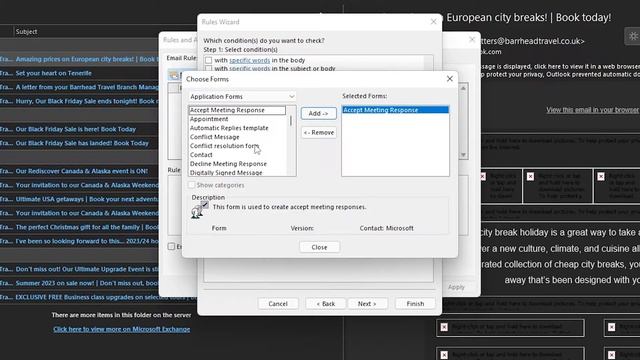Toggle the Show categories checkbox
Image resolution: width=640 pixels, height=360 pixels.
coord(191,185)
